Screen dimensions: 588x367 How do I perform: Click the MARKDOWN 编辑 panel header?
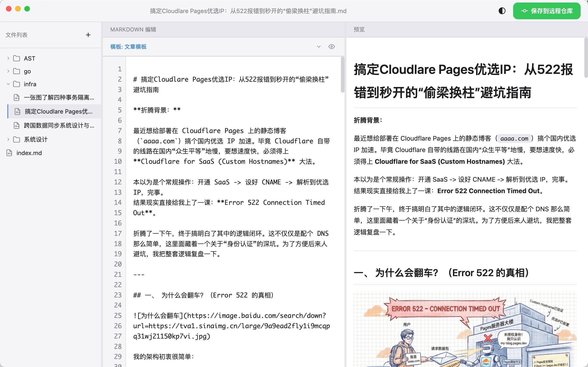[133, 29]
